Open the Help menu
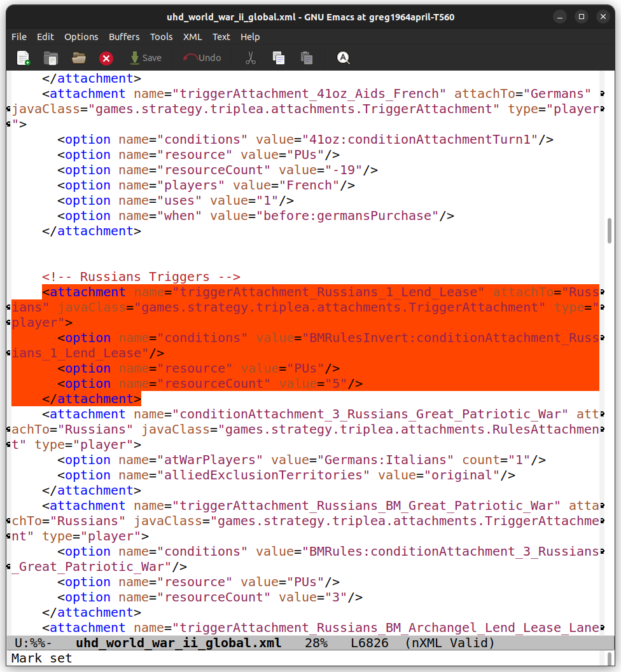Screen dimensions: 621x672 click(250, 37)
